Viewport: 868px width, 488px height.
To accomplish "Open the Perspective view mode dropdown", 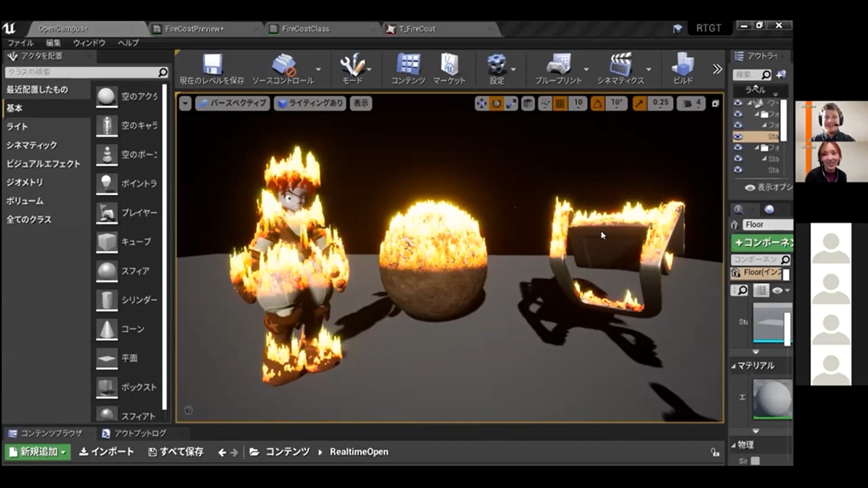I will [x=233, y=103].
